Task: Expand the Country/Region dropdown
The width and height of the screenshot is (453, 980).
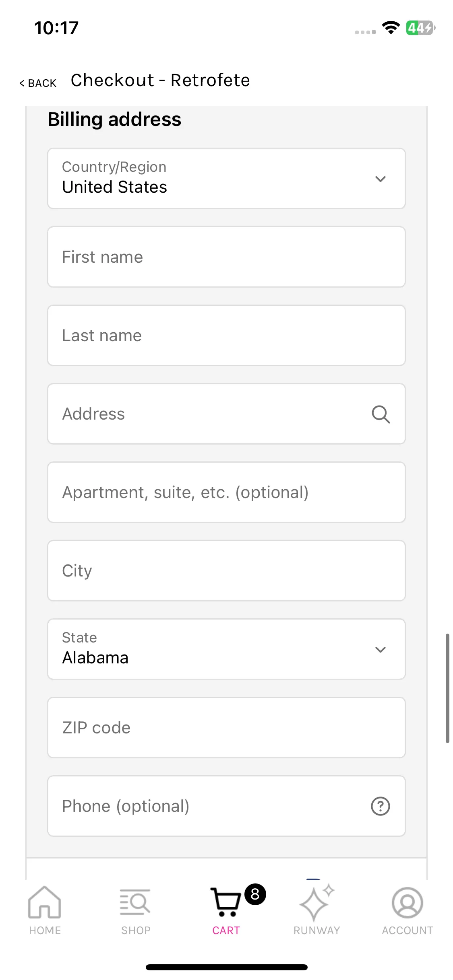Action: click(x=226, y=178)
